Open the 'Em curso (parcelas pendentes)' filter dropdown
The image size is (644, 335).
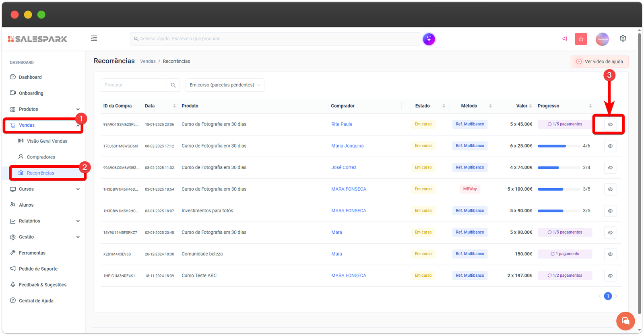tap(225, 85)
